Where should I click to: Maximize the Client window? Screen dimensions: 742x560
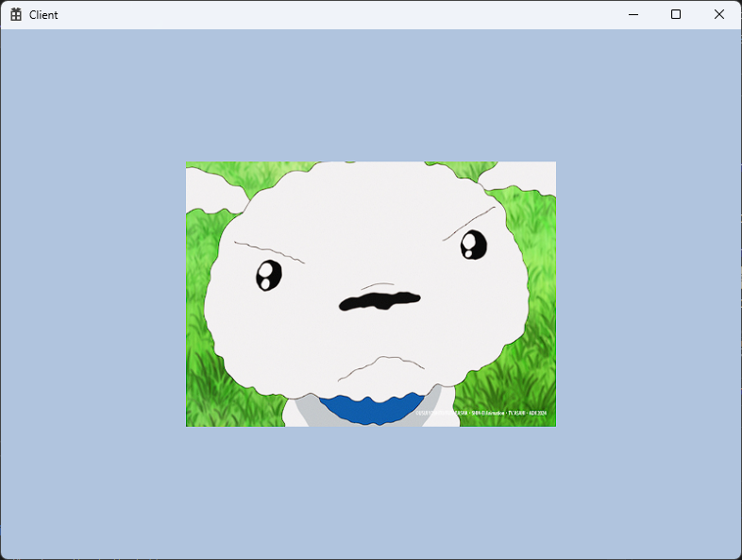(x=676, y=15)
